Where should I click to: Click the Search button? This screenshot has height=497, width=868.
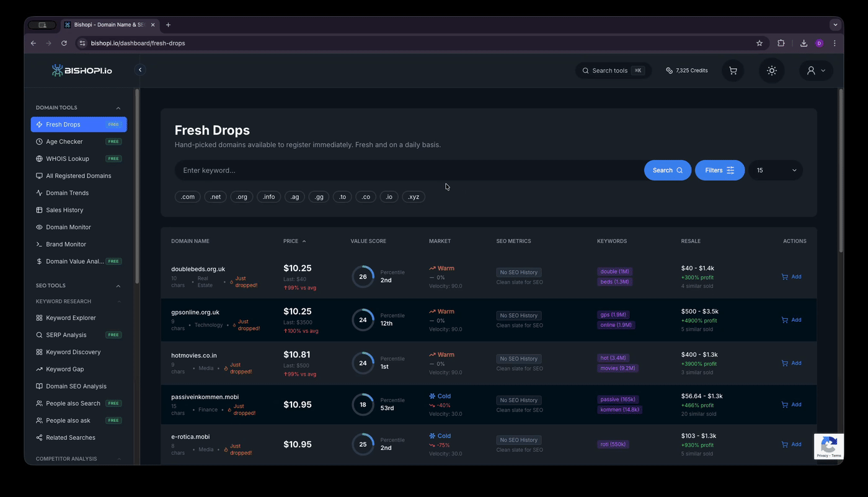pos(667,170)
